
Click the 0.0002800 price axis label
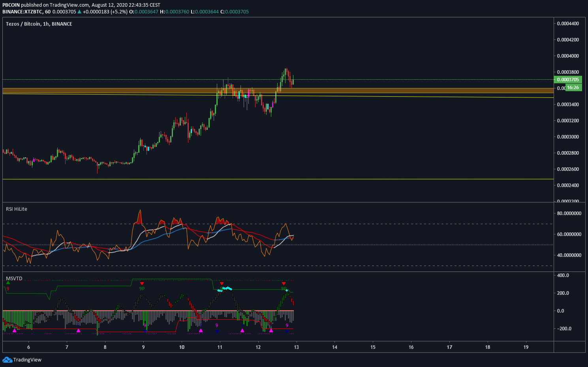point(568,153)
